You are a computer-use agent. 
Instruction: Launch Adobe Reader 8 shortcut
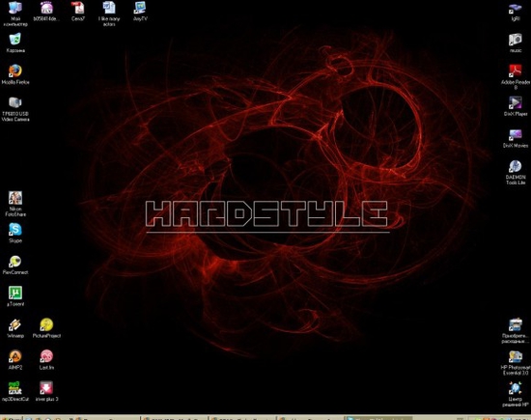click(x=516, y=76)
